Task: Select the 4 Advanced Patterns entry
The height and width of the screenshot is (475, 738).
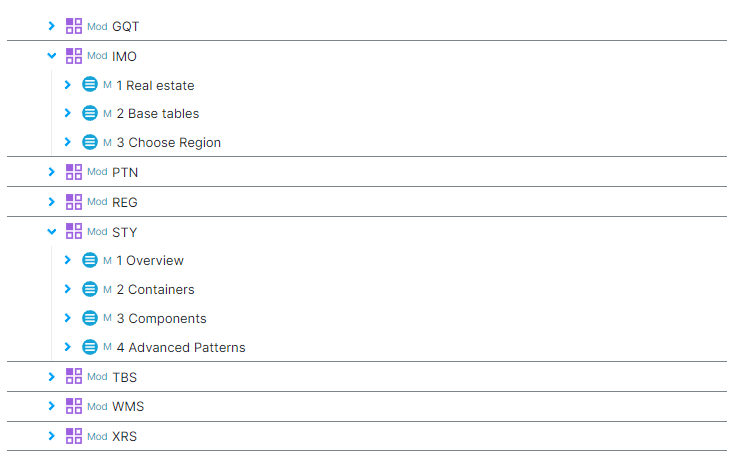Action: point(181,347)
